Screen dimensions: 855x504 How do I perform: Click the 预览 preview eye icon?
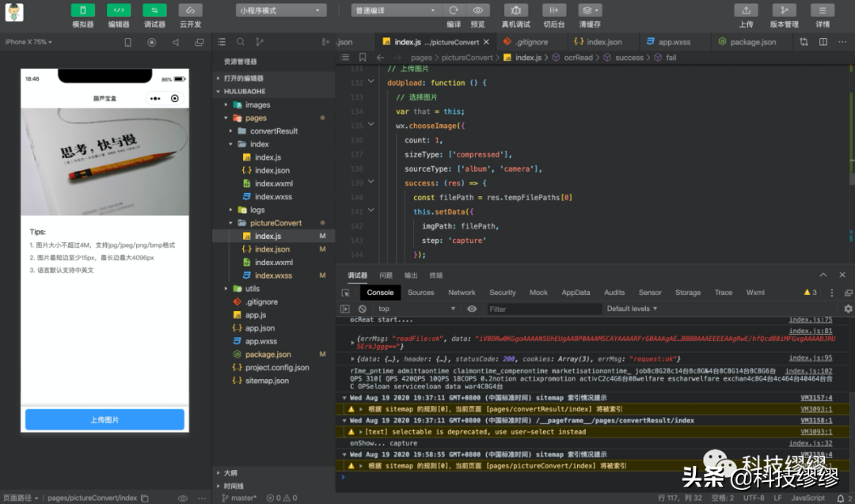(477, 10)
